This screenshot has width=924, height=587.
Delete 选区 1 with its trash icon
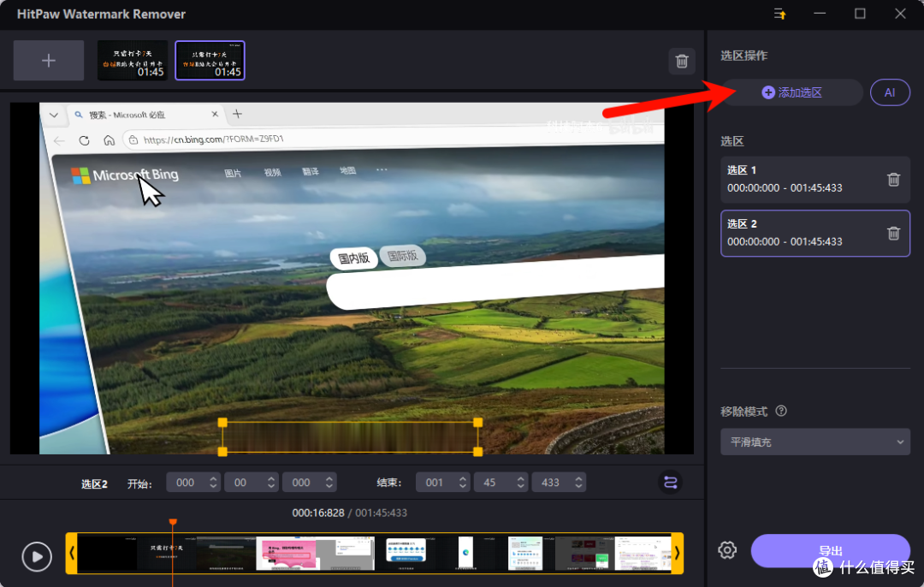click(x=893, y=180)
